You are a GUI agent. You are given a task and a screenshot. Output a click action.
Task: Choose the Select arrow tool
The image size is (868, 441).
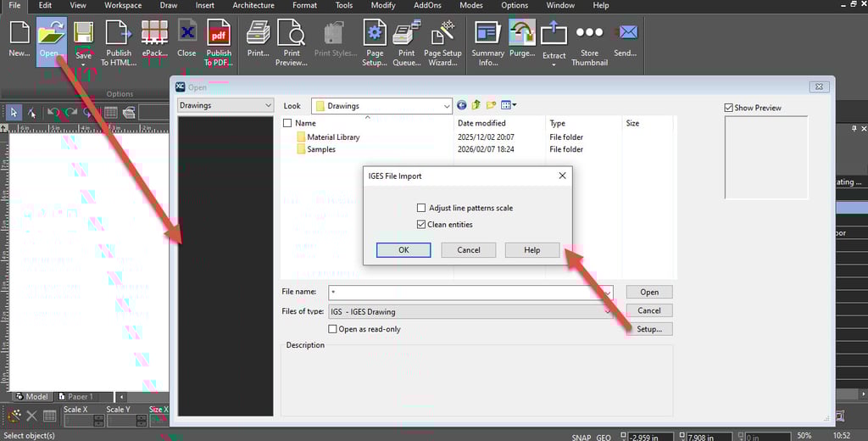click(x=14, y=113)
